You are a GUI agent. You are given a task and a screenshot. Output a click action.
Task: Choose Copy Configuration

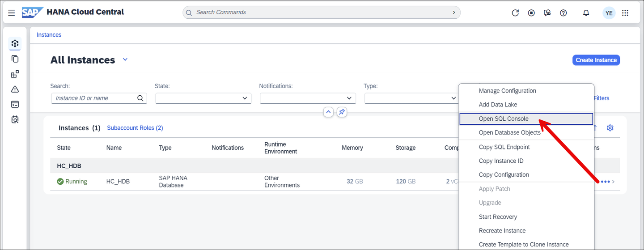pyautogui.click(x=526, y=175)
